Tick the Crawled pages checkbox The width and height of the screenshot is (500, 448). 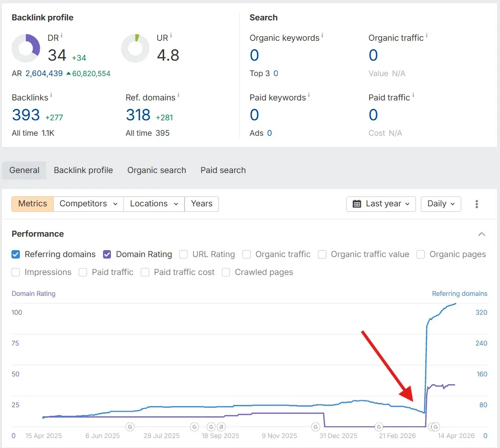[x=226, y=272]
